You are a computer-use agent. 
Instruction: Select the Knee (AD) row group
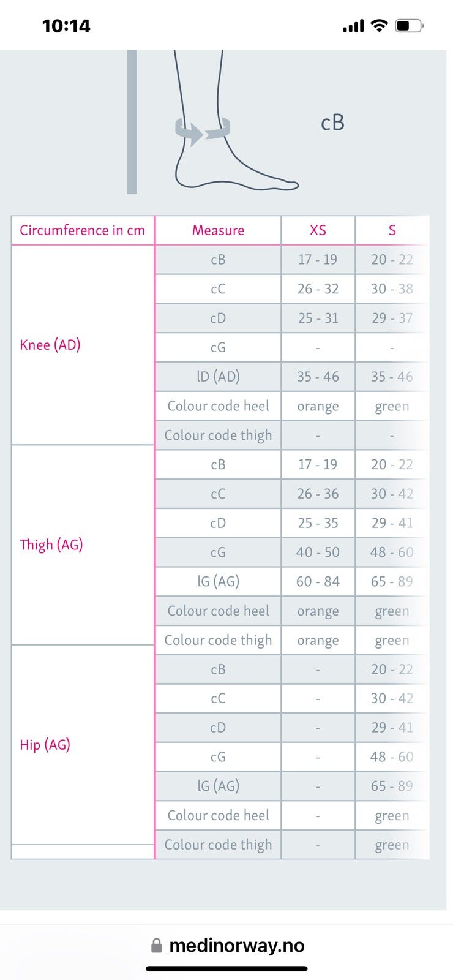click(50, 345)
